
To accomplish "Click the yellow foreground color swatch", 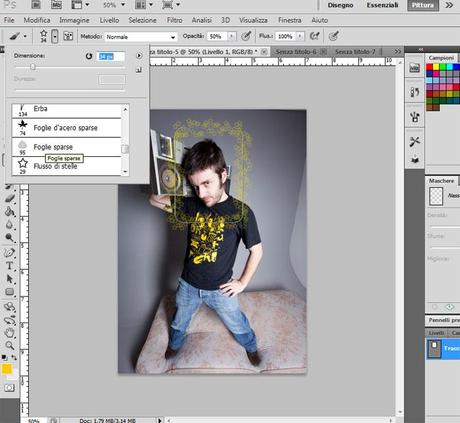I will pos(7,369).
